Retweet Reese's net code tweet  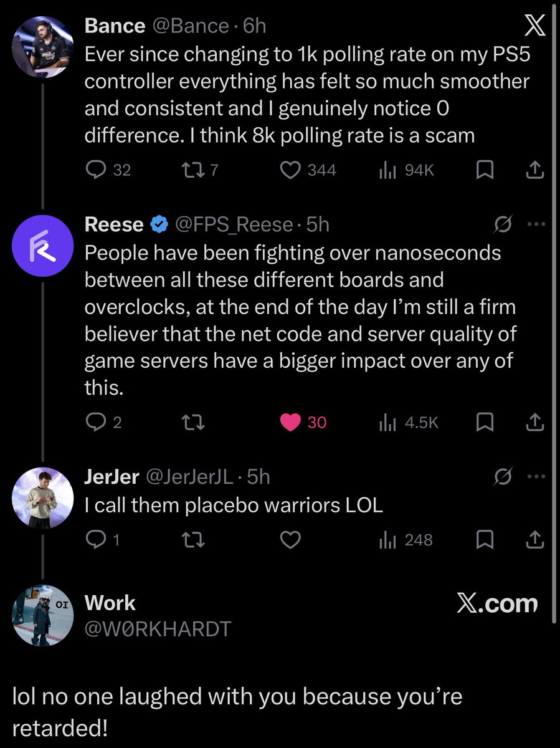(x=192, y=422)
